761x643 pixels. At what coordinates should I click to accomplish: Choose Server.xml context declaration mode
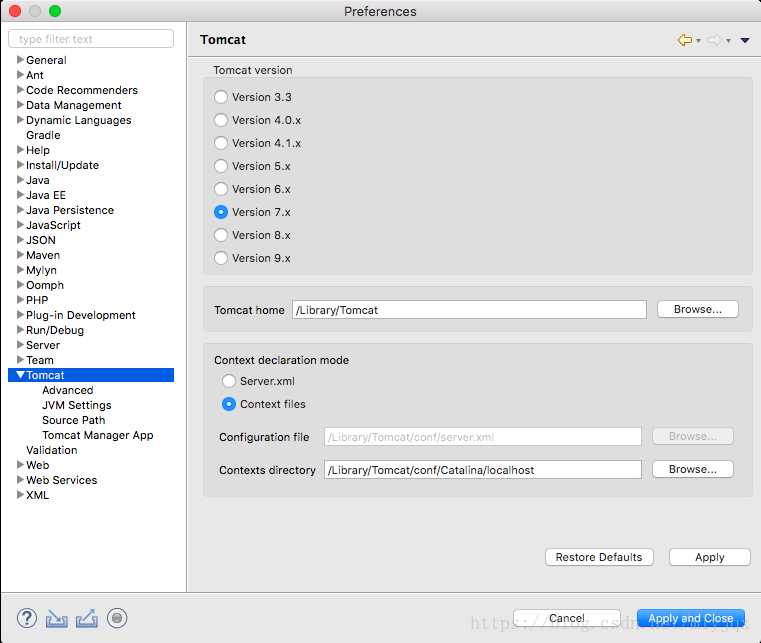(229, 381)
